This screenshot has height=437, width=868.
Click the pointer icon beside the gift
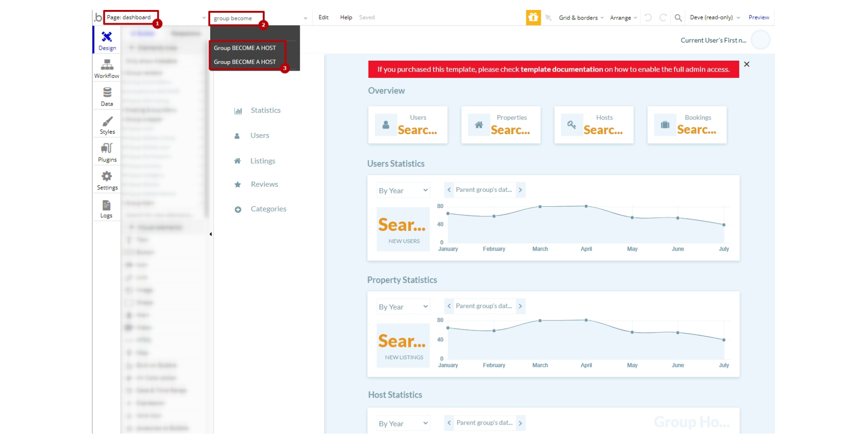point(548,18)
